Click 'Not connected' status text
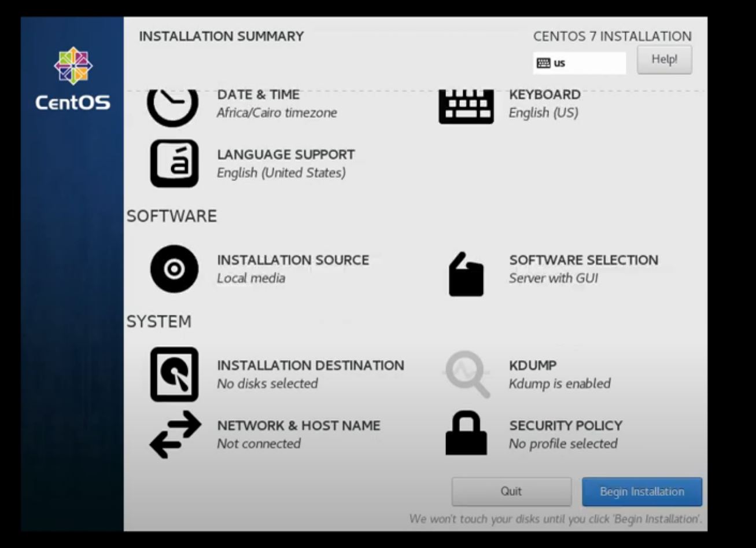 point(259,444)
